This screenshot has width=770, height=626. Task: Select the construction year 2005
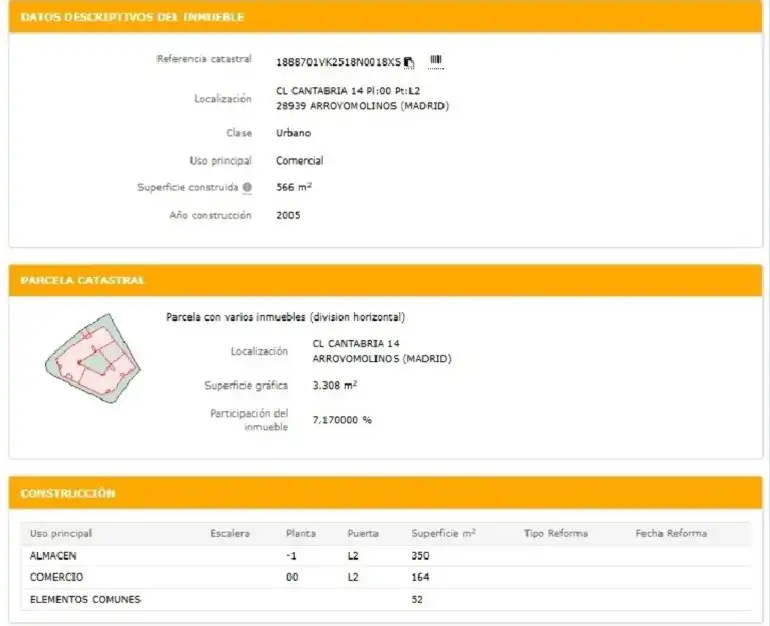[x=288, y=215]
